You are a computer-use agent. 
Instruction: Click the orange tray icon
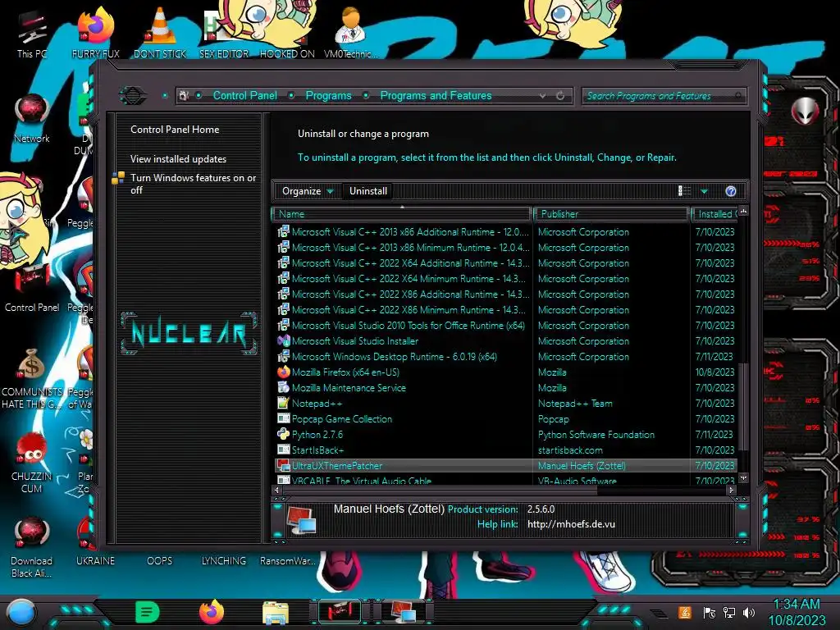[x=684, y=612]
